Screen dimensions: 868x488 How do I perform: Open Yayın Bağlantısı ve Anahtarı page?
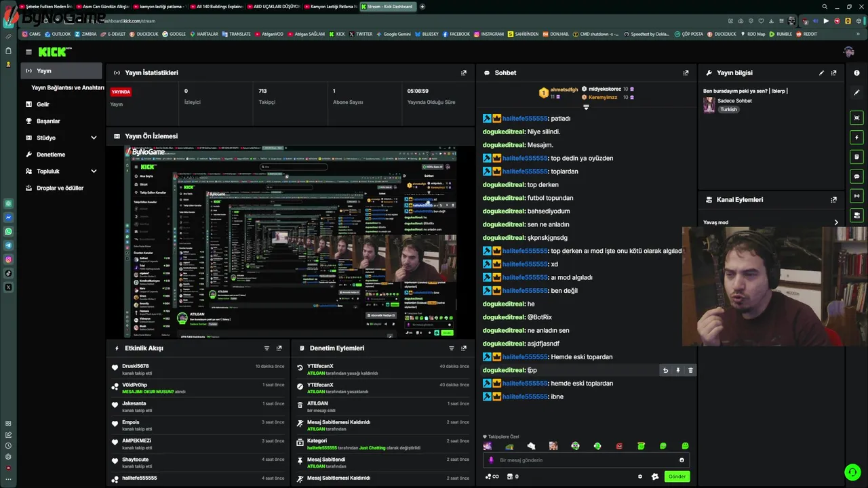(x=67, y=87)
